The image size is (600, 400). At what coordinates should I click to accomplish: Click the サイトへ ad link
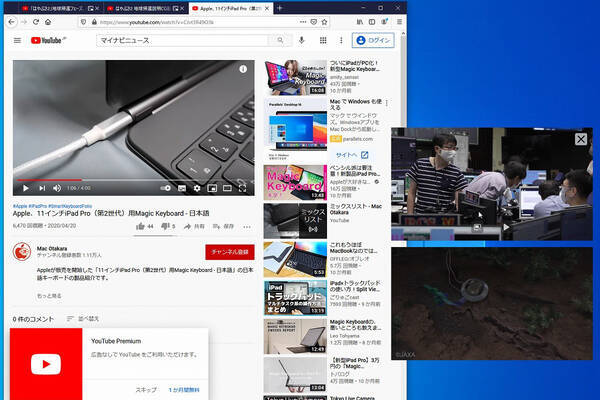(x=352, y=155)
